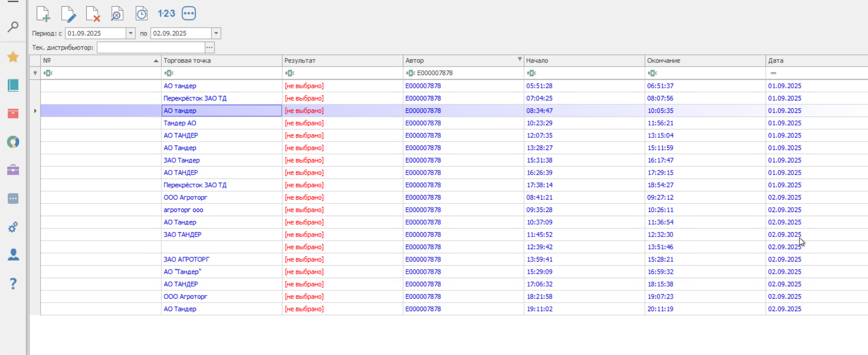Click the filter funnel on Автор column header
868x355 pixels.
(x=519, y=59)
